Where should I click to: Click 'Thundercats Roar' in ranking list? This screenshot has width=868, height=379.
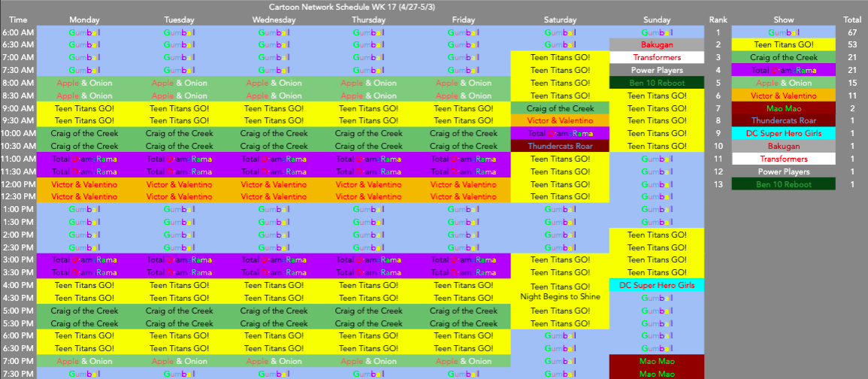coord(783,120)
